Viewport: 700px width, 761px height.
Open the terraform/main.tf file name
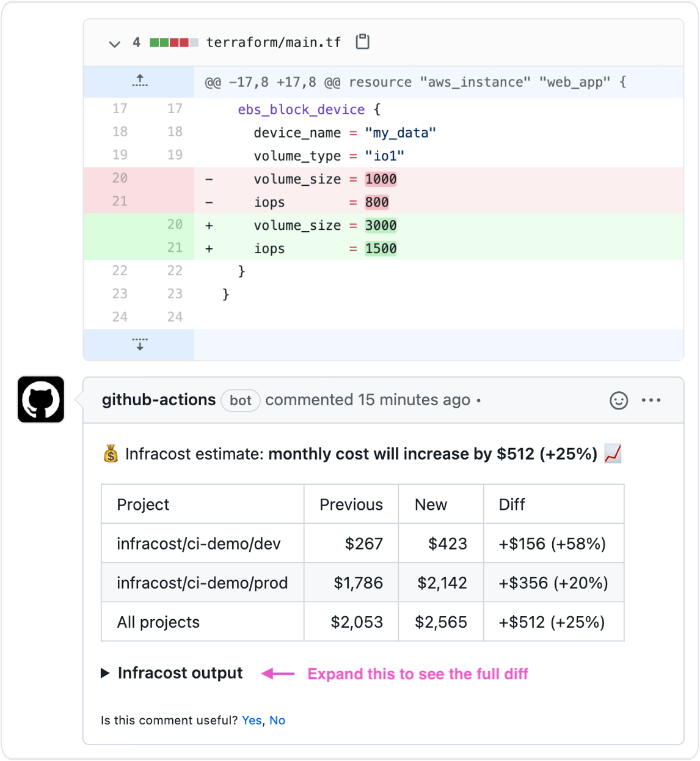click(274, 42)
